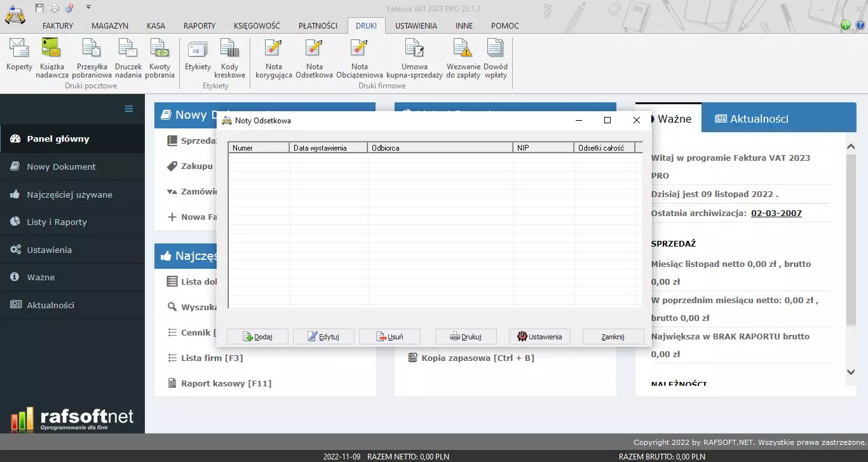The image size is (868, 462).
Task: Switch to the FAKTURY ribbon tab
Action: tap(58, 26)
